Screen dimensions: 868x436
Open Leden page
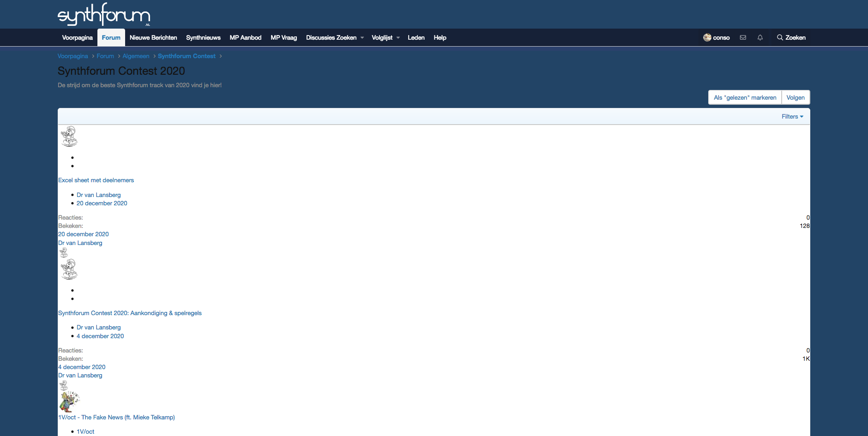[416, 38]
